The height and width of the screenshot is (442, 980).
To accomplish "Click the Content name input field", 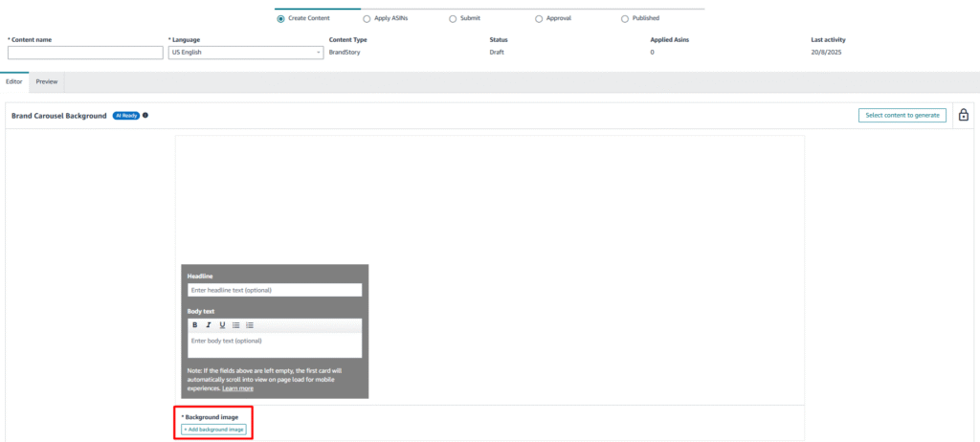I will tap(85, 53).
